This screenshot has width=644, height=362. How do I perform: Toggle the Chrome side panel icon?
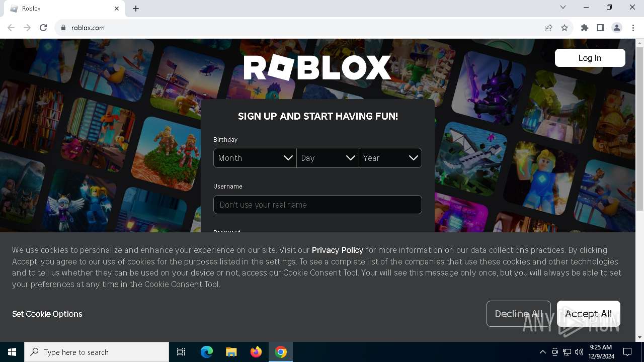[x=601, y=28]
